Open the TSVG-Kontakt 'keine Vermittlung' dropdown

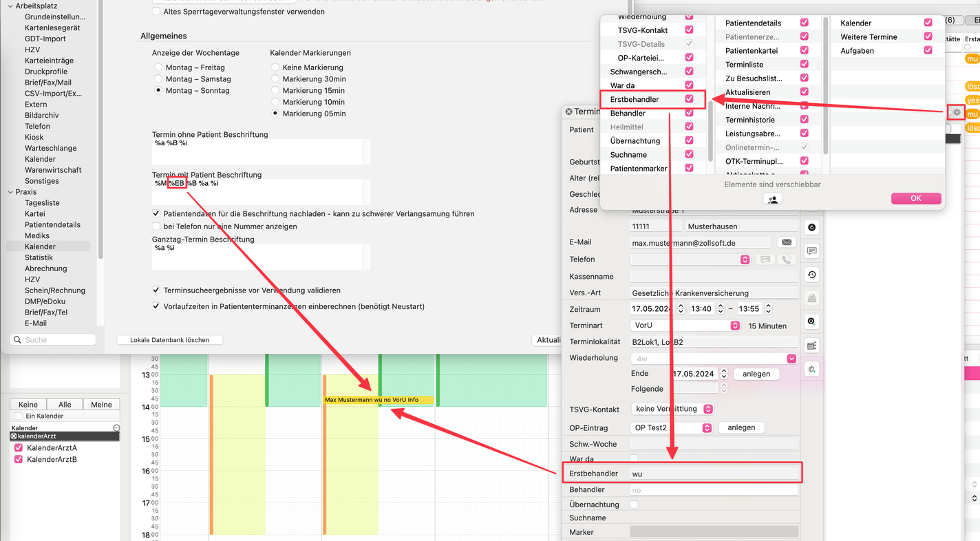(x=672, y=409)
